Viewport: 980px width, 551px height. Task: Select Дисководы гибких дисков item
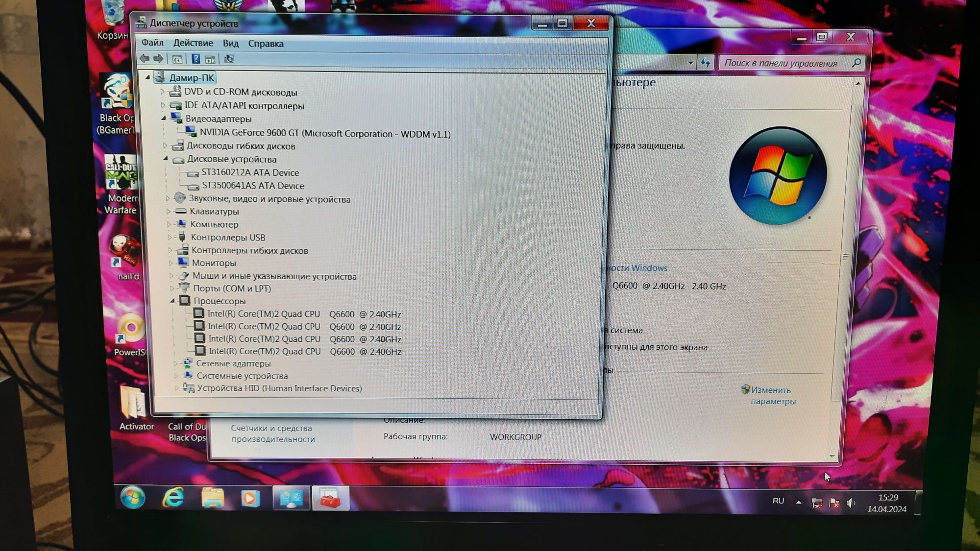click(x=241, y=146)
